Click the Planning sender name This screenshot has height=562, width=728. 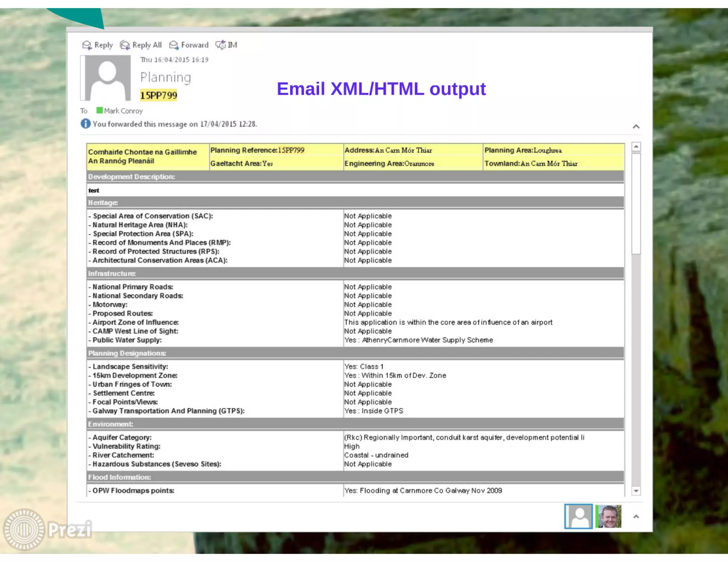[x=166, y=77]
